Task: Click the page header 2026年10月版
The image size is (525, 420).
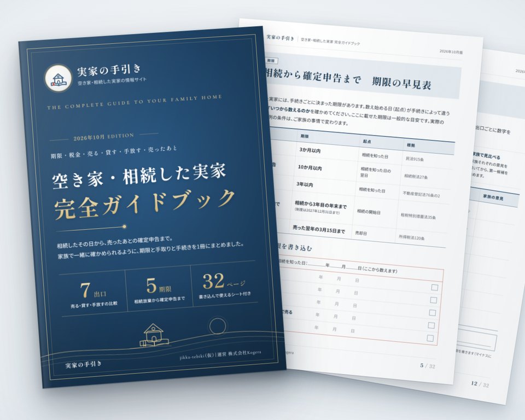Action: tap(451, 52)
